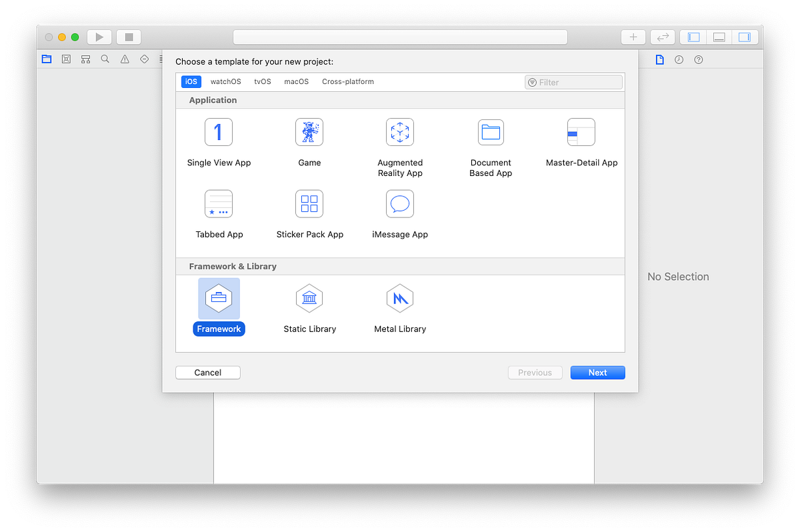Switch to the macOS template tab
Image resolution: width=800 pixels, height=532 pixels.
tap(296, 81)
